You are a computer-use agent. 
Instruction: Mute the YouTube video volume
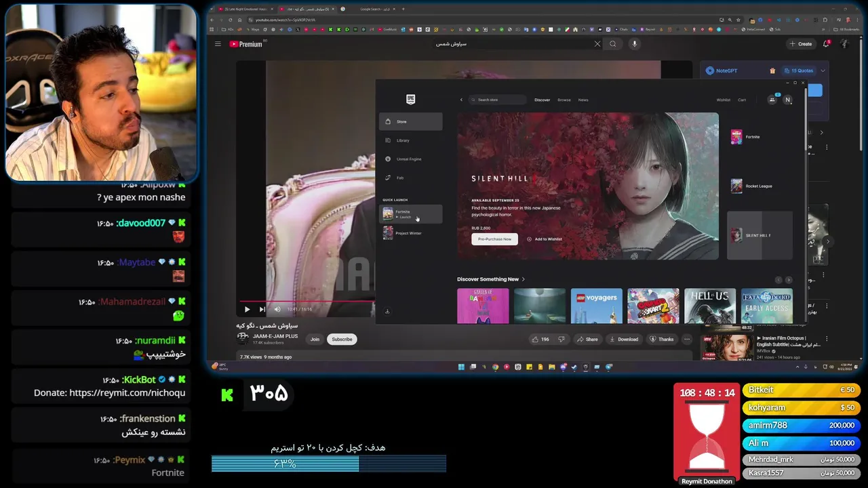(277, 309)
